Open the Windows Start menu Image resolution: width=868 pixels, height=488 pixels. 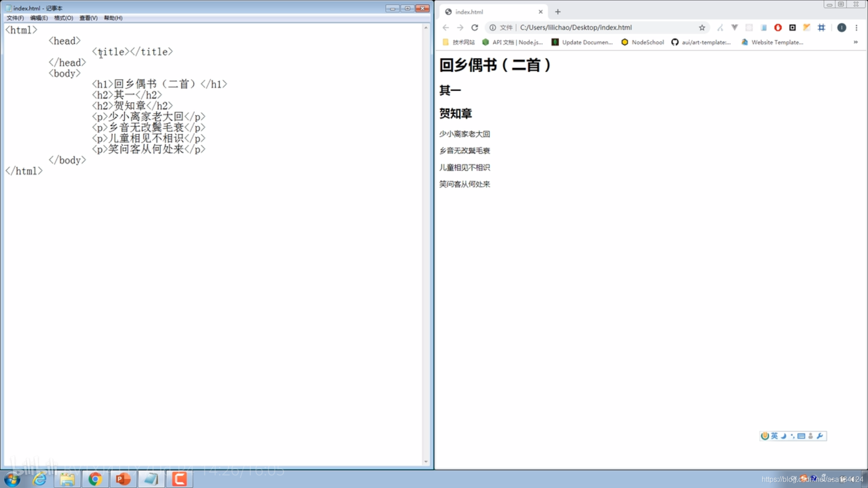tap(12, 479)
